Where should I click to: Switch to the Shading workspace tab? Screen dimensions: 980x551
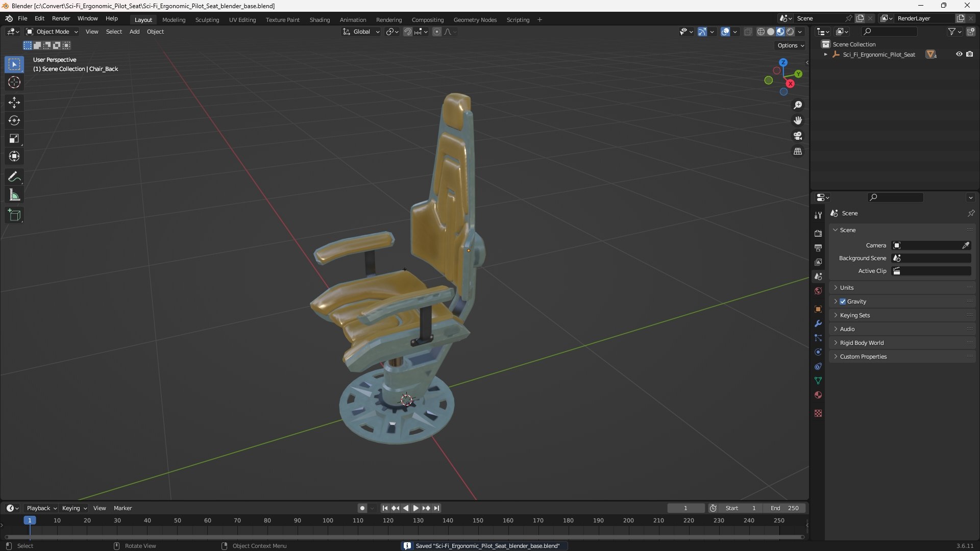[320, 20]
